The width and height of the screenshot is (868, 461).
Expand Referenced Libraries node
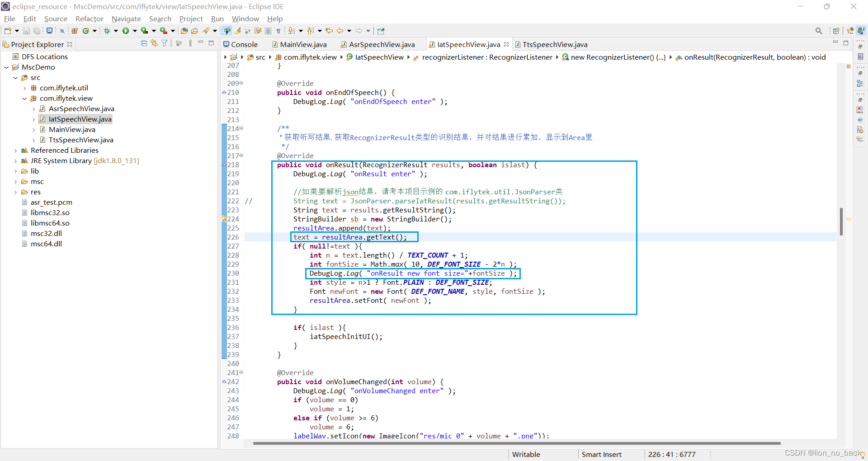15,151
